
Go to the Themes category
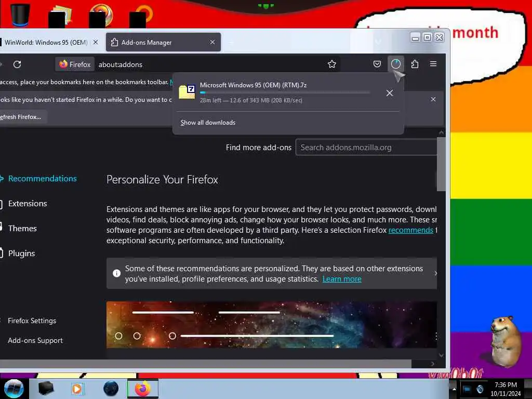click(22, 229)
